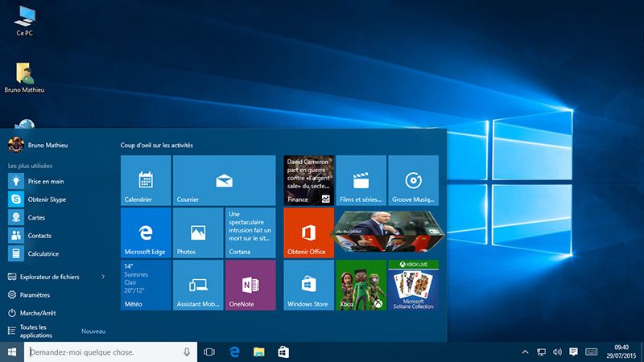
Task: Select Calculatrice in most used list
Action: 43,253
